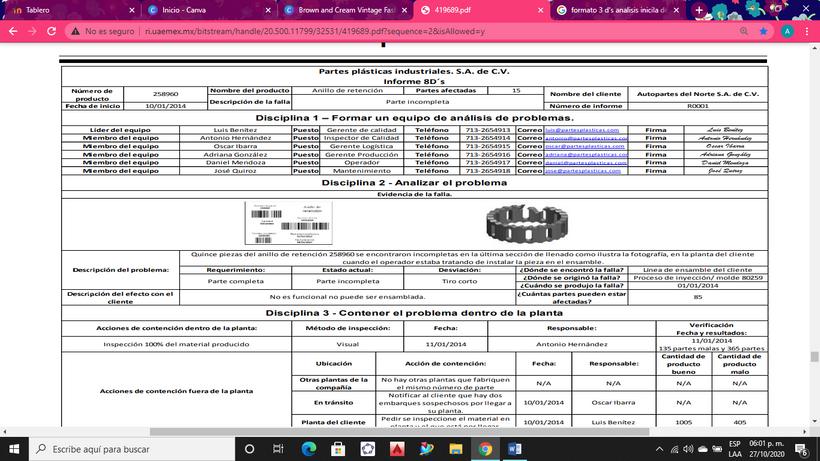
Task: Switch to 'Brown and Cream Vintage' tab
Action: [345, 10]
